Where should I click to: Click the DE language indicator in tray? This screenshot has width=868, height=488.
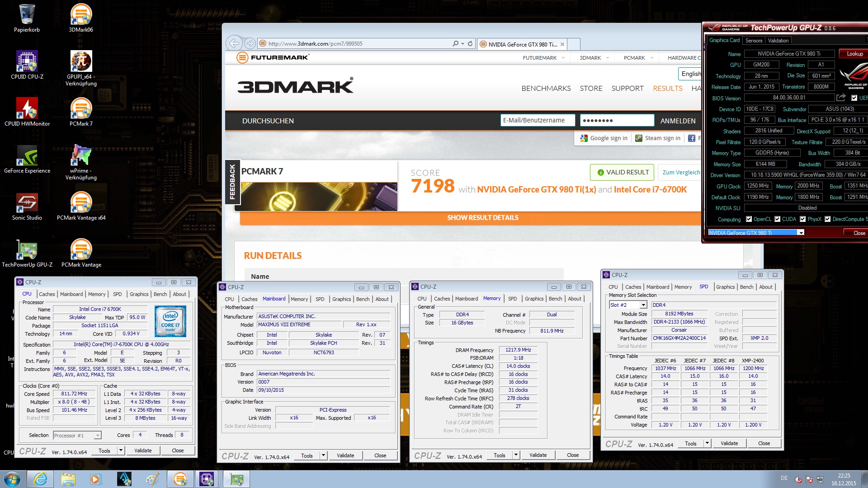click(784, 478)
